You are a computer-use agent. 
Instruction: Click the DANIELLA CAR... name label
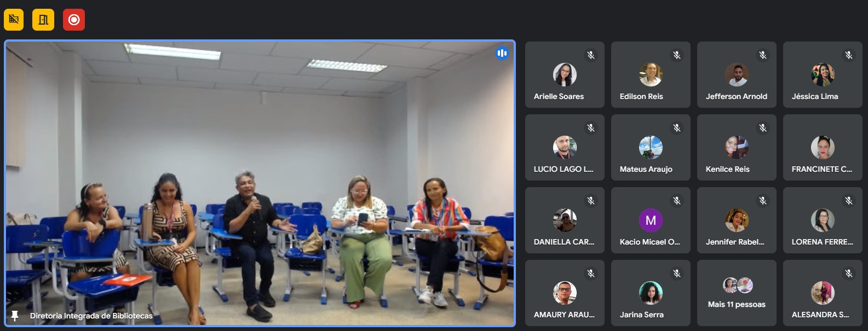click(x=564, y=242)
